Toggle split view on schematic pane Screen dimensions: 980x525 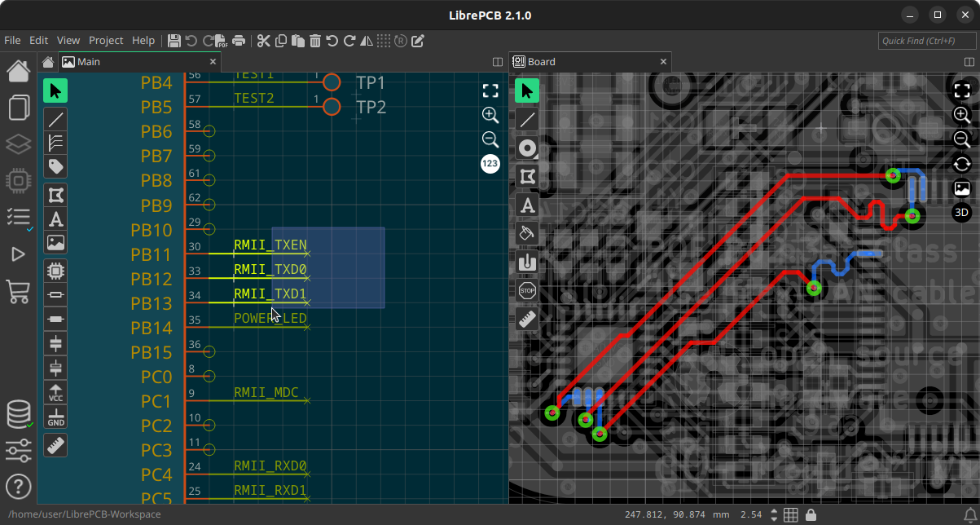click(498, 62)
